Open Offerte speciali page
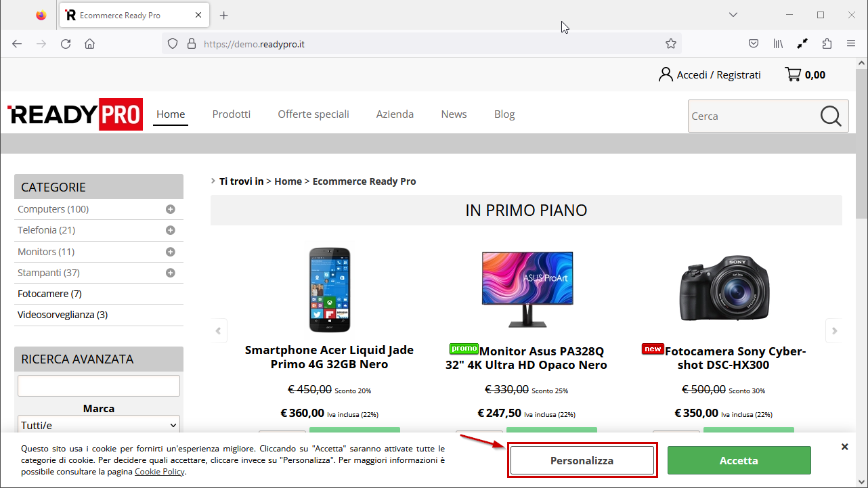The width and height of the screenshot is (868, 488). 313,114
